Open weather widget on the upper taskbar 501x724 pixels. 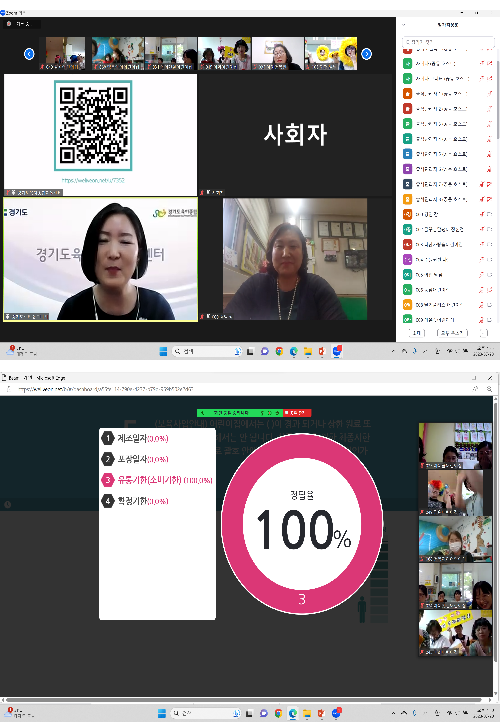pyautogui.click(x=21, y=351)
